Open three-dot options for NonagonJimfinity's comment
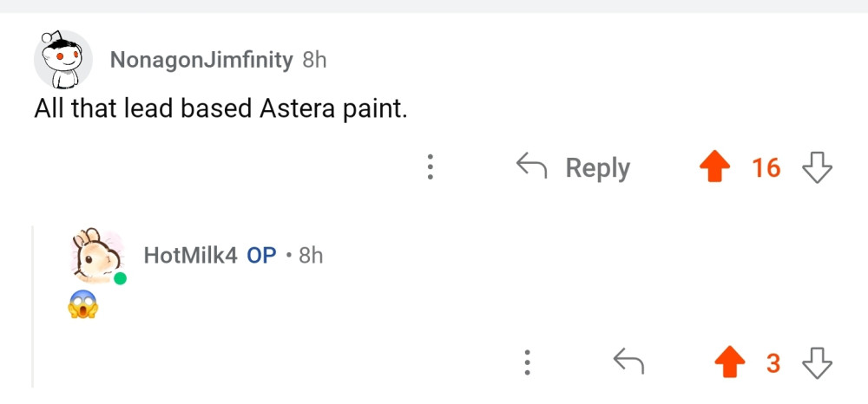Screen dimensions: 868x404 (x=430, y=167)
